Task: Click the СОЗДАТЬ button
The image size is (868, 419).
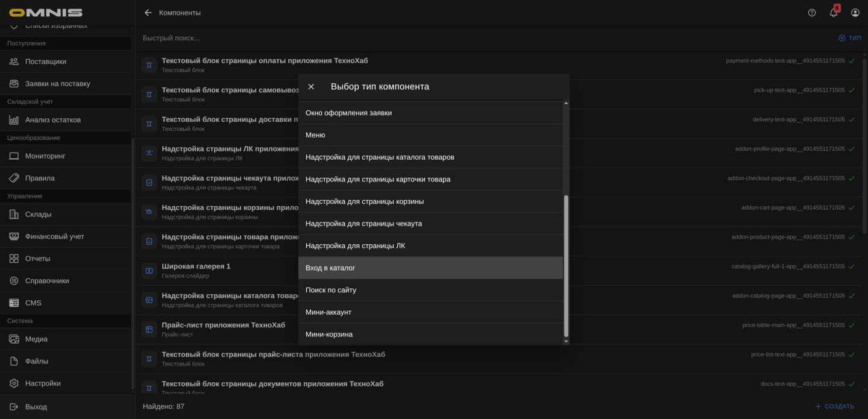Action: [x=835, y=406]
